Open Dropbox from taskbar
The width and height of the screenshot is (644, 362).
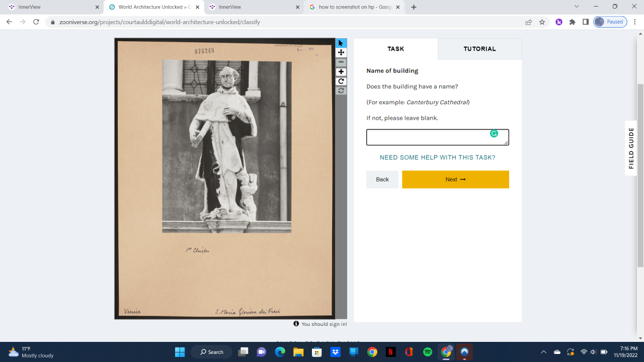pyautogui.click(x=336, y=352)
